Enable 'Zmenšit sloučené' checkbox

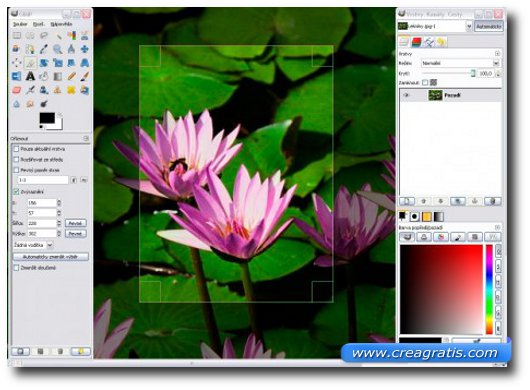click(16, 268)
